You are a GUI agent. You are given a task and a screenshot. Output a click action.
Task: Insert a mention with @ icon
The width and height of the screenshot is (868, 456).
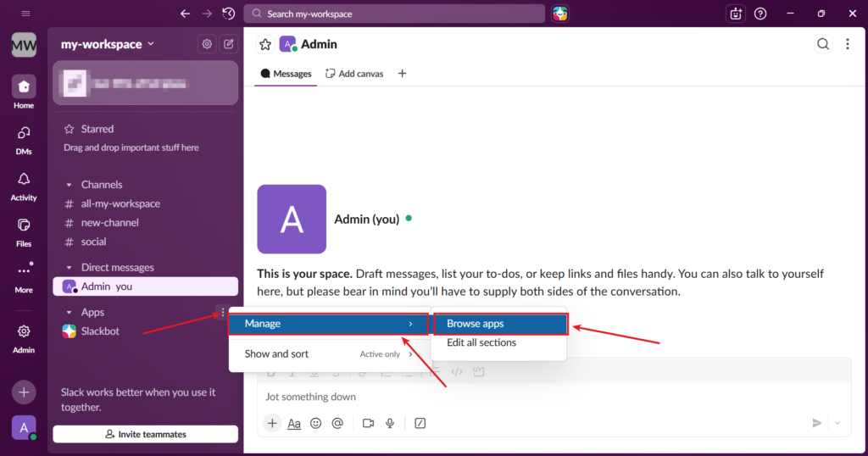pyautogui.click(x=337, y=423)
